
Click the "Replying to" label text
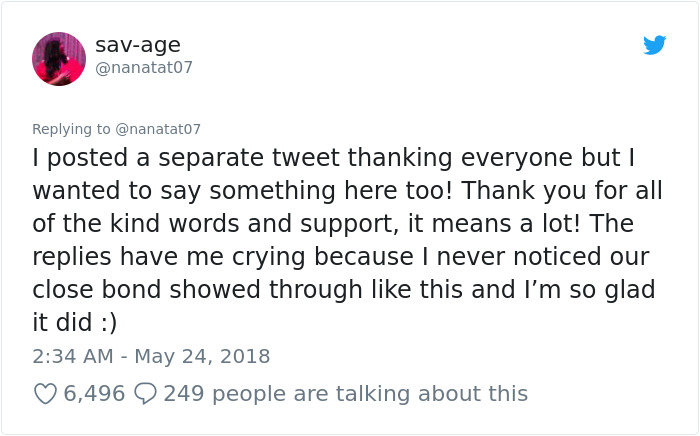tap(71, 129)
